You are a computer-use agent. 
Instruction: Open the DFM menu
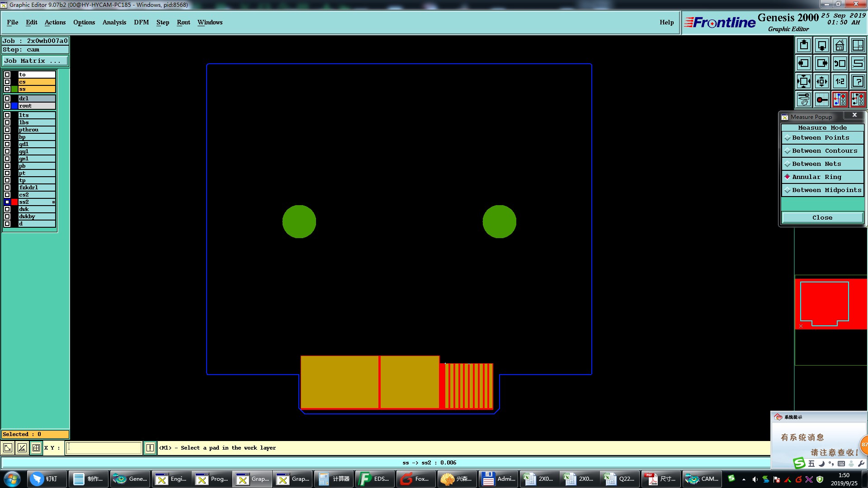141,22
